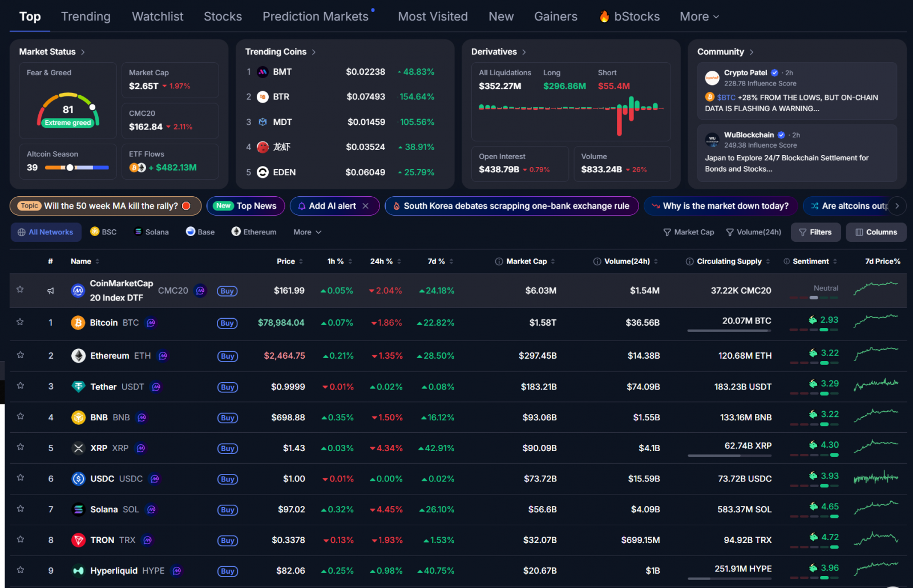
Task: Open the Columns settings button
Action: [x=876, y=232]
